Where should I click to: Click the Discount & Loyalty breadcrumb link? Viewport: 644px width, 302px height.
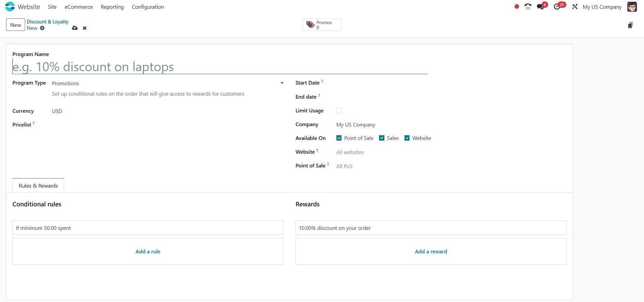click(x=48, y=22)
